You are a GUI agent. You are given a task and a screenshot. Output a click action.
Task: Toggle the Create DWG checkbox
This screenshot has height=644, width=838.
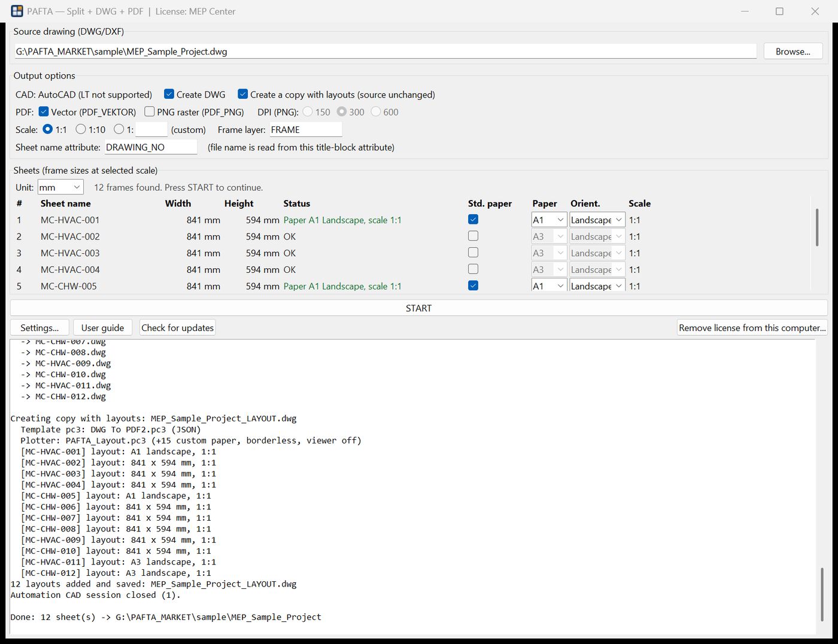pyautogui.click(x=169, y=94)
